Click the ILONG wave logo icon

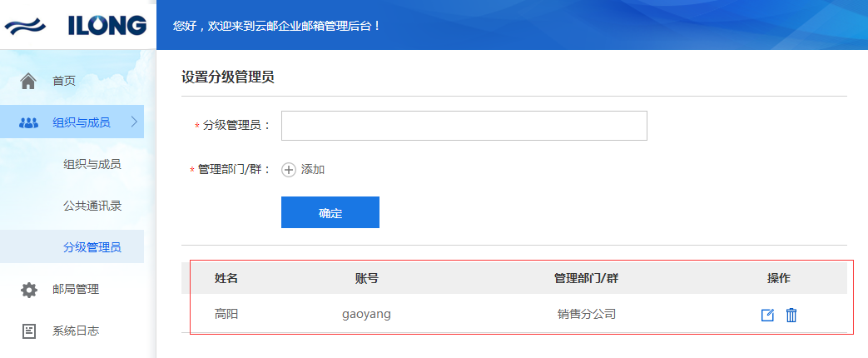(29, 26)
